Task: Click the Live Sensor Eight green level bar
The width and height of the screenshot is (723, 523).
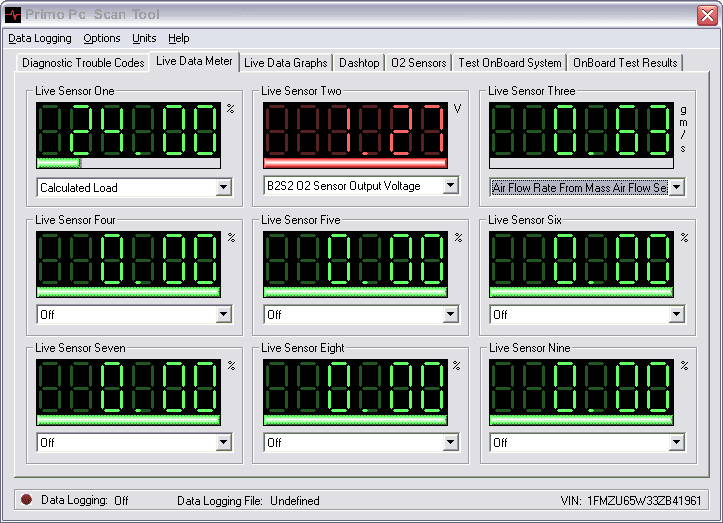Action: [x=355, y=420]
